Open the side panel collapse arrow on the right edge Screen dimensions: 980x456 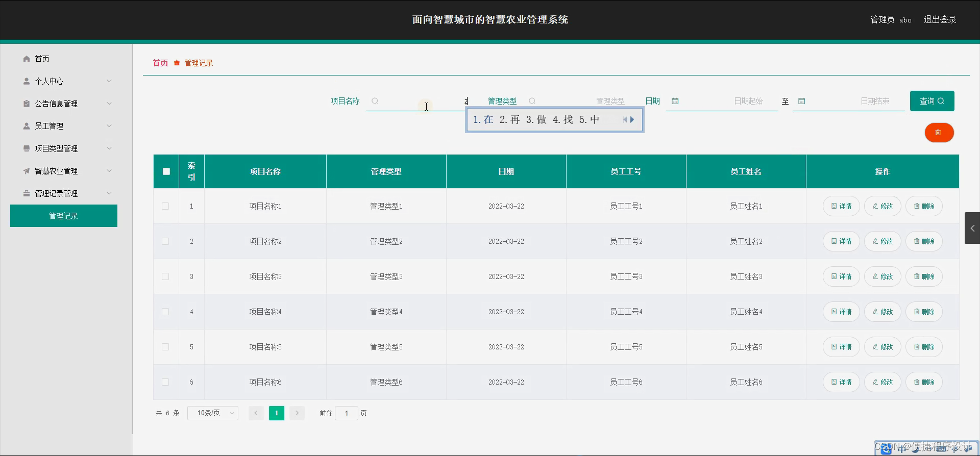point(972,229)
